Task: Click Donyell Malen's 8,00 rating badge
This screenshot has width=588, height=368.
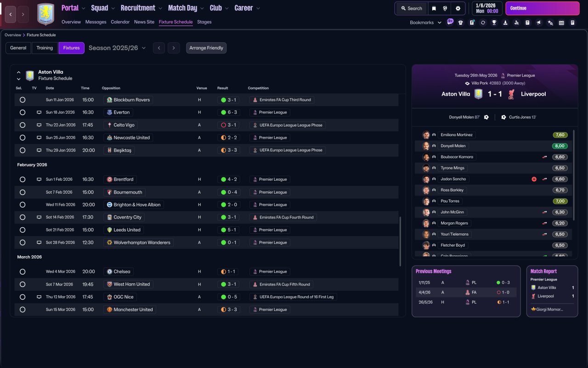Action: coord(560,146)
